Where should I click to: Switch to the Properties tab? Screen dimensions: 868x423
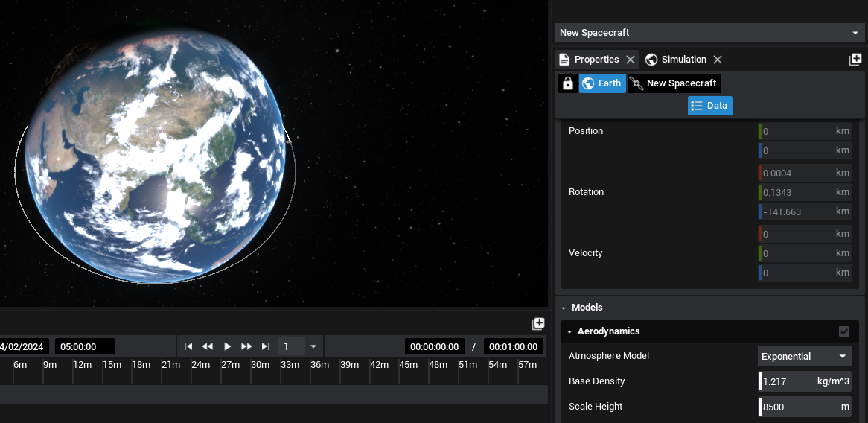point(596,60)
